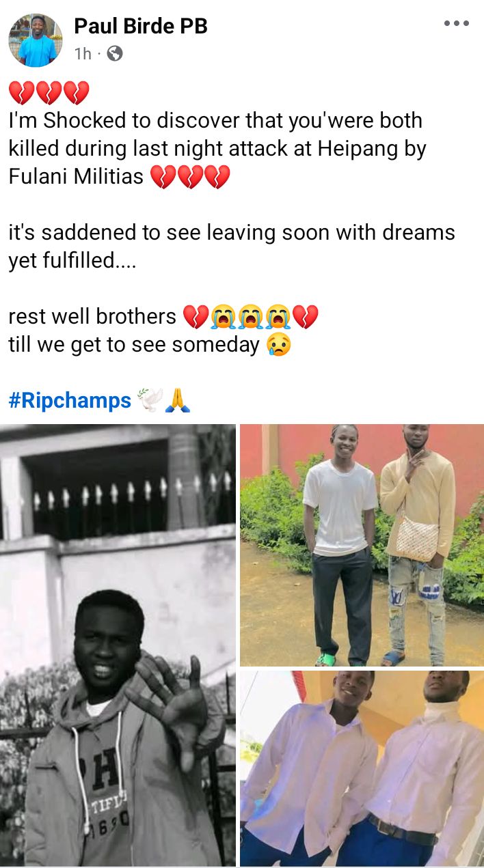This screenshot has width=484, height=868.
Task: Open the #Ripchamps hashtag
Action: pos(70,401)
